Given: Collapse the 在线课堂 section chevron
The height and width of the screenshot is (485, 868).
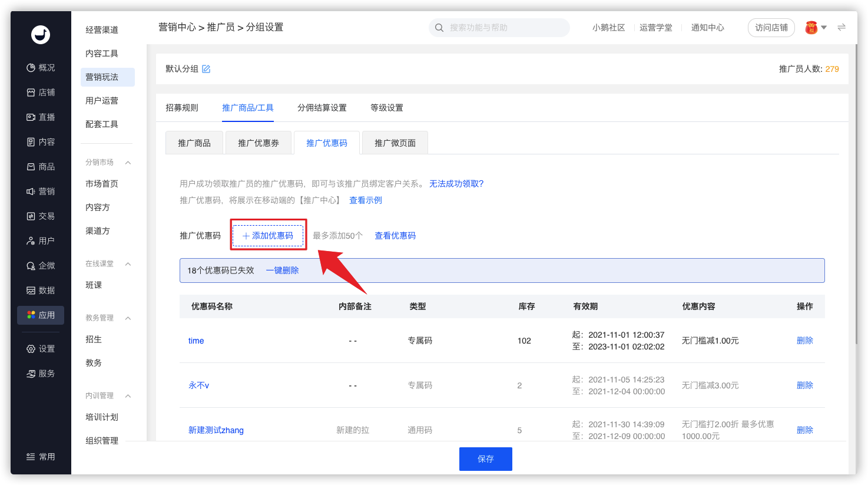Looking at the screenshot, I should 128,264.
